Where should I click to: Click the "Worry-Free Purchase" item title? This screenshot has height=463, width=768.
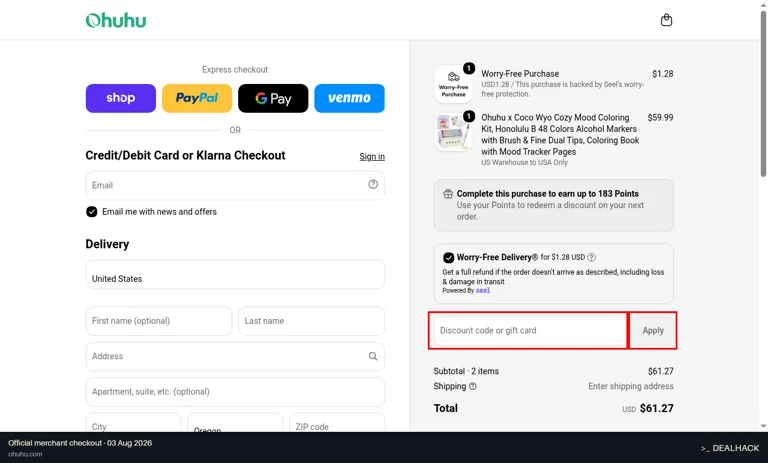click(520, 73)
